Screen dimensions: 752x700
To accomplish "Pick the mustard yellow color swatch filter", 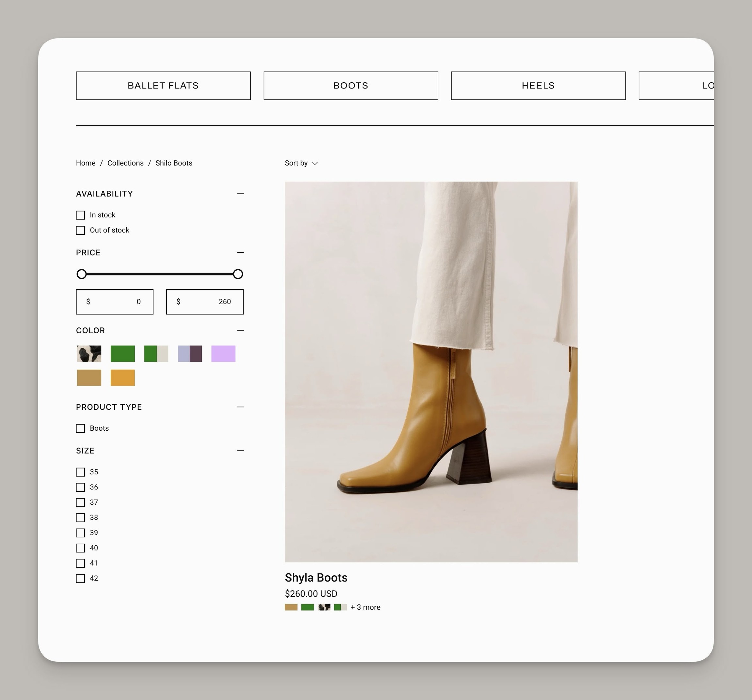I will point(123,378).
